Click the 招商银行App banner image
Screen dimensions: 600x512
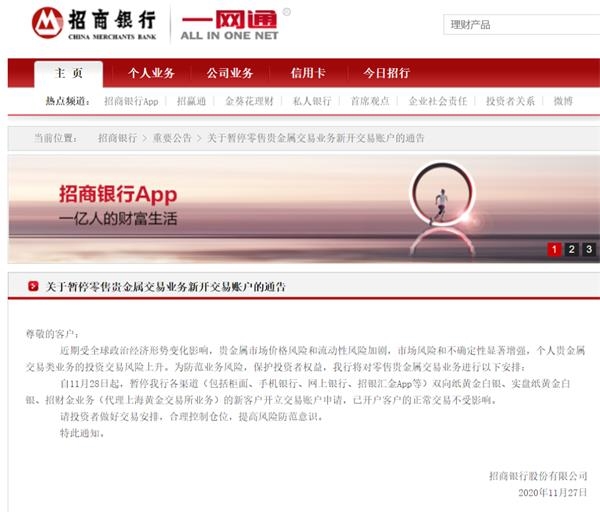coord(304,209)
